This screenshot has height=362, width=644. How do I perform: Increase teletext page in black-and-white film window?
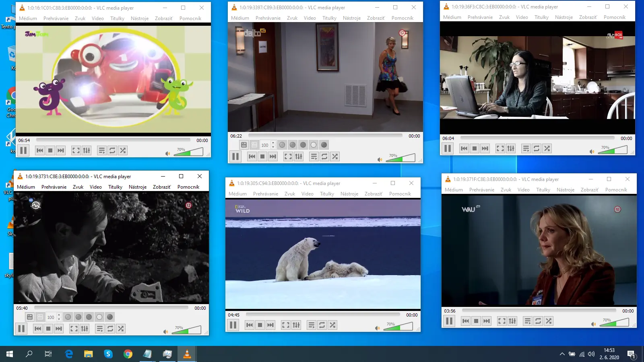pyautogui.click(x=59, y=315)
